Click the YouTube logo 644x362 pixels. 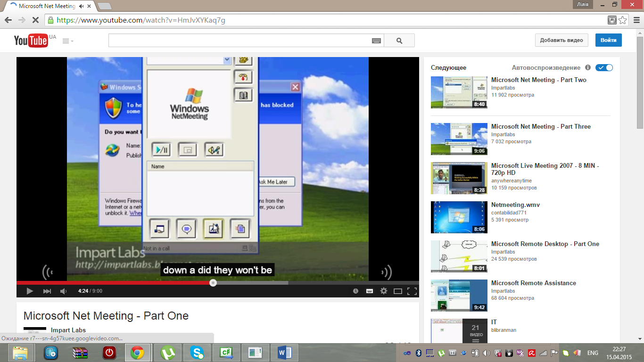point(31,41)
